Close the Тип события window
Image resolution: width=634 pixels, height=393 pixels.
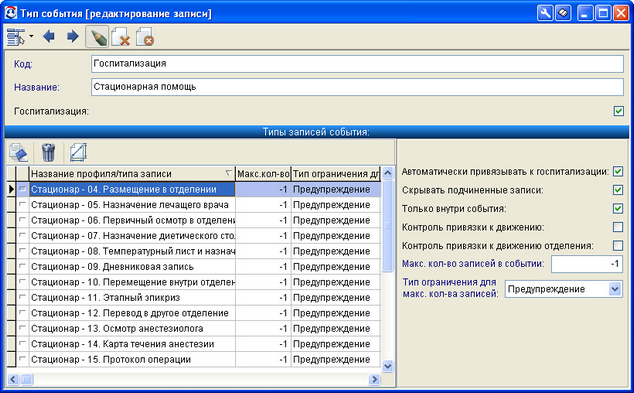[621, 13]
